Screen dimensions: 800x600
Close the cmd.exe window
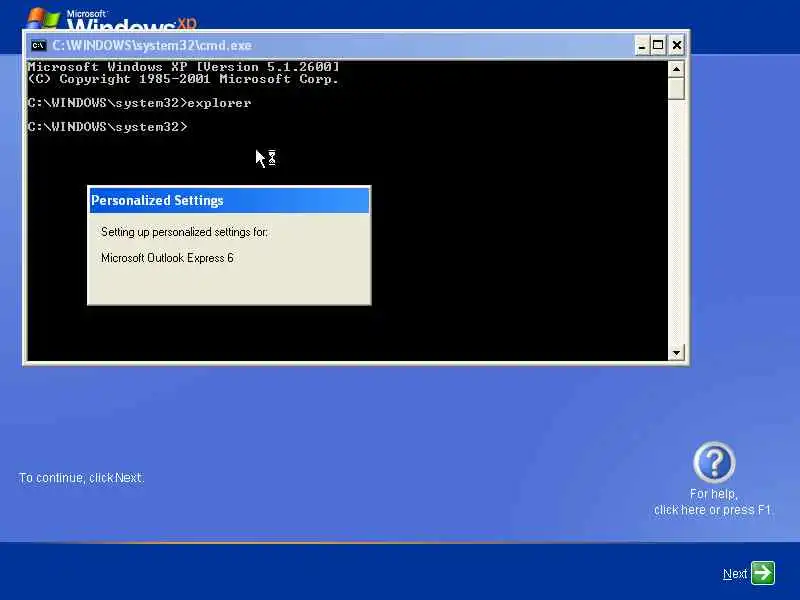677,45
